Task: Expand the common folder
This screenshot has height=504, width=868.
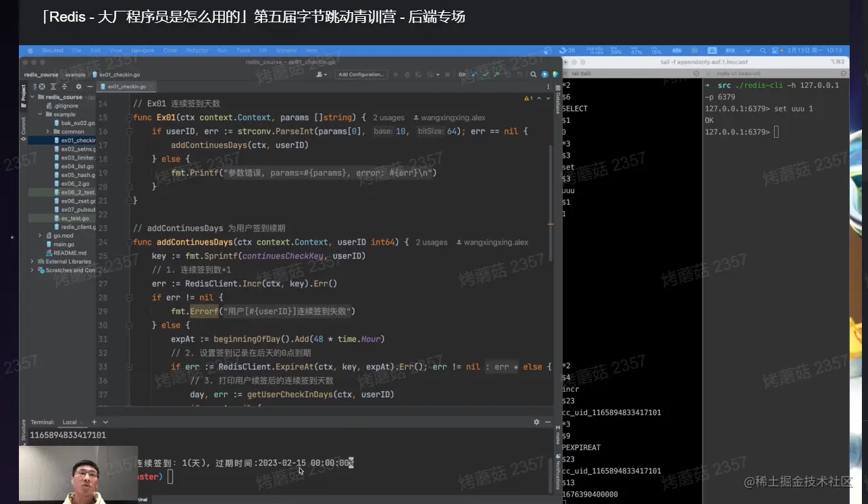Action: (x=49, y=132)
